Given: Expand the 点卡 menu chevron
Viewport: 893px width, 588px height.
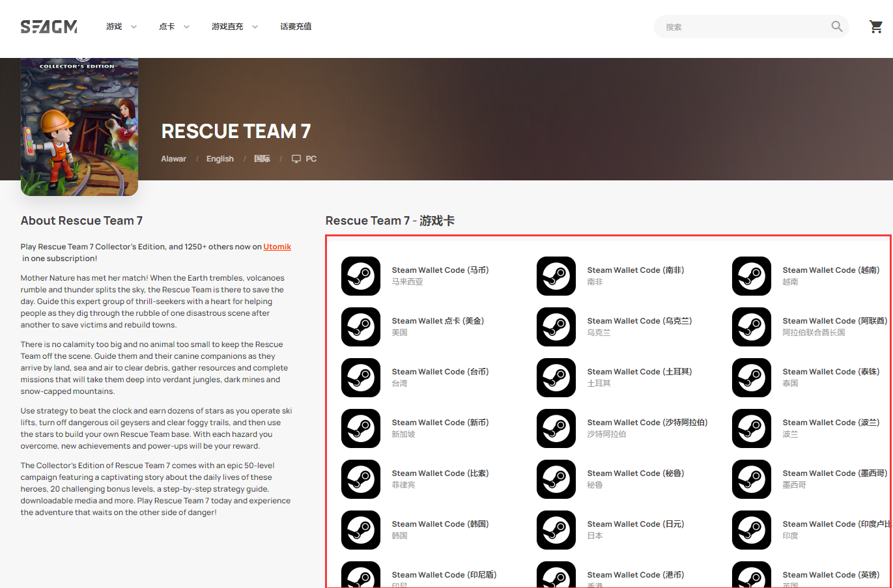Looking at the screenshot, I should 186,27.
